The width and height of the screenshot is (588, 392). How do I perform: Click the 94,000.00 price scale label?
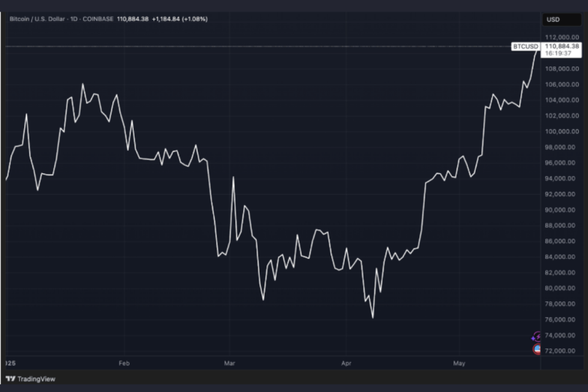tap(560, 178)
